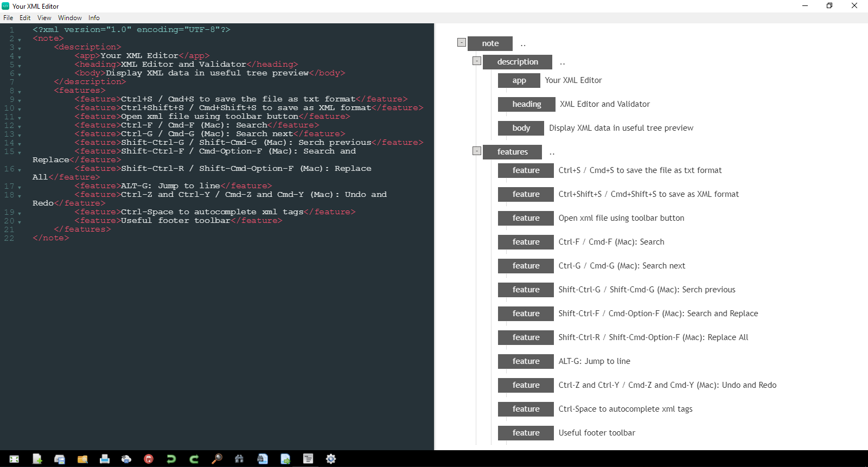Click the find-in-document binoculars page icon
The height and width of the screenshot is (467, 868).
[x=263, y=459]
